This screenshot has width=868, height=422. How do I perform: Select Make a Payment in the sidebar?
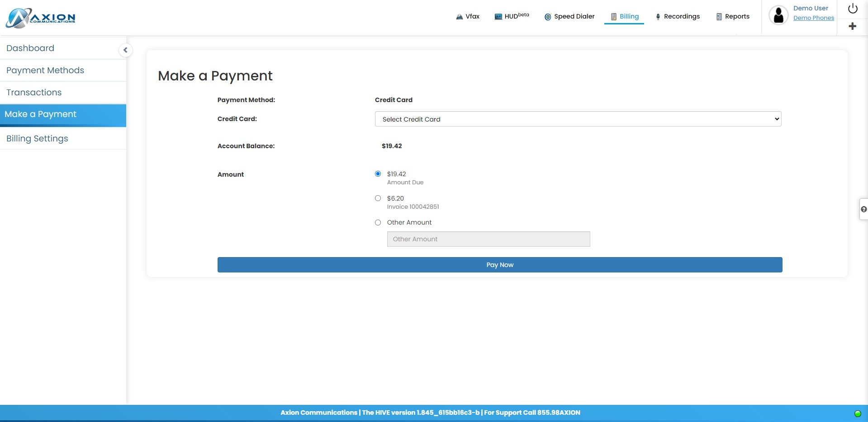click(x=63, y=115)
